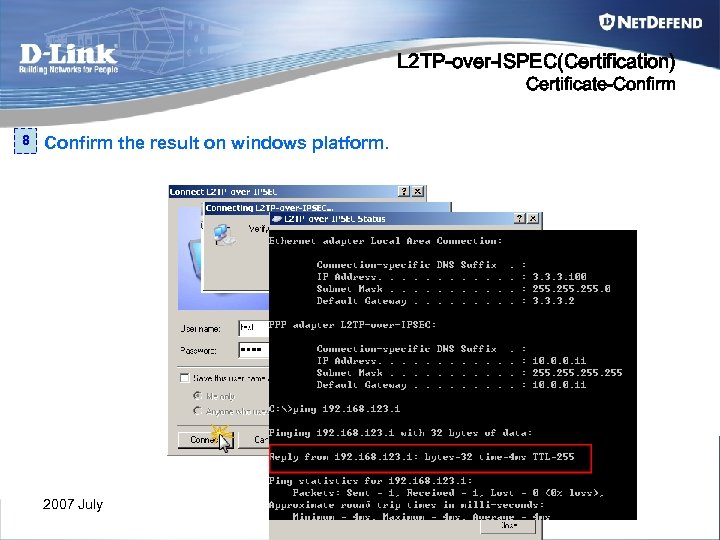
Task: Click the subnet mask 255.255.255.255 value
Action: click(577, 373)
